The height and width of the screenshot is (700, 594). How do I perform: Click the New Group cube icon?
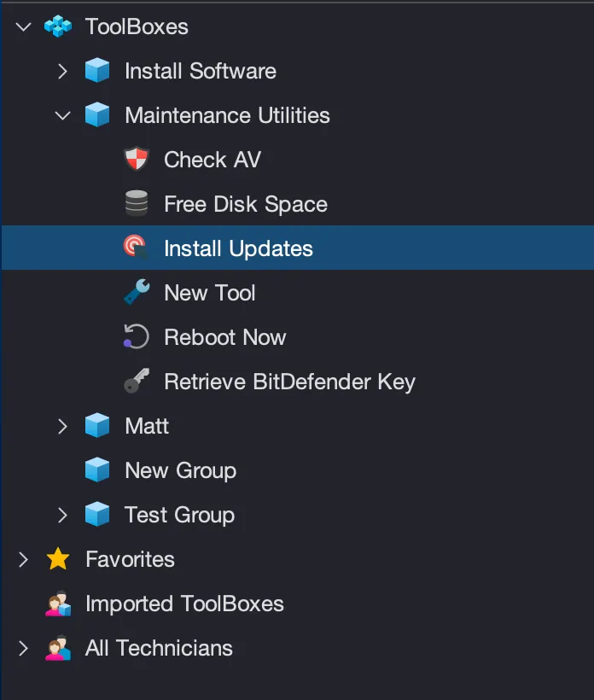pyautogui.click(x=97, y=470)
